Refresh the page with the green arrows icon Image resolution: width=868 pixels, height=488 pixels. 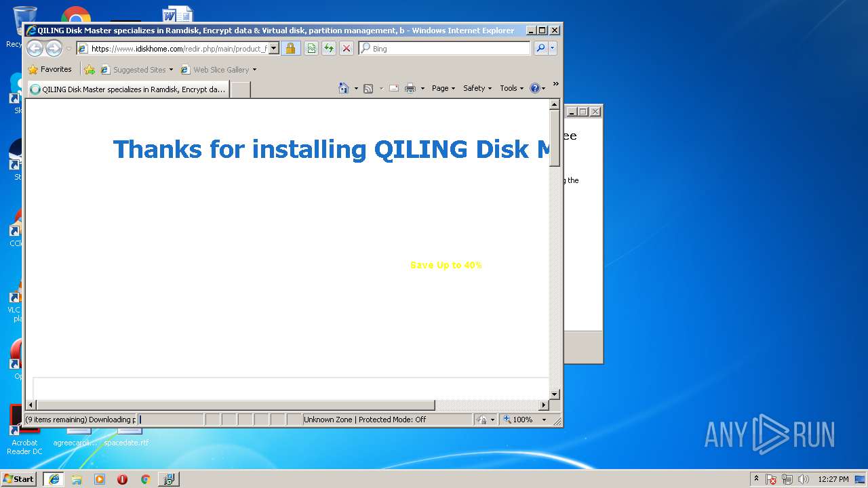[x=329, y=48]
